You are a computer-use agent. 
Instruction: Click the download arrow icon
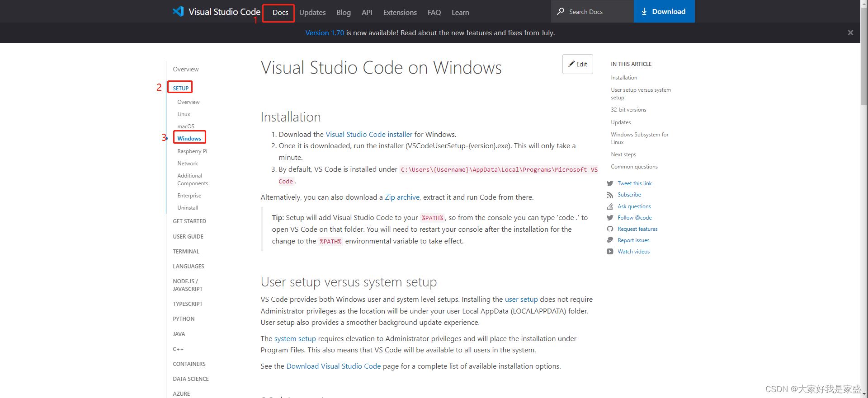point(644,12)
